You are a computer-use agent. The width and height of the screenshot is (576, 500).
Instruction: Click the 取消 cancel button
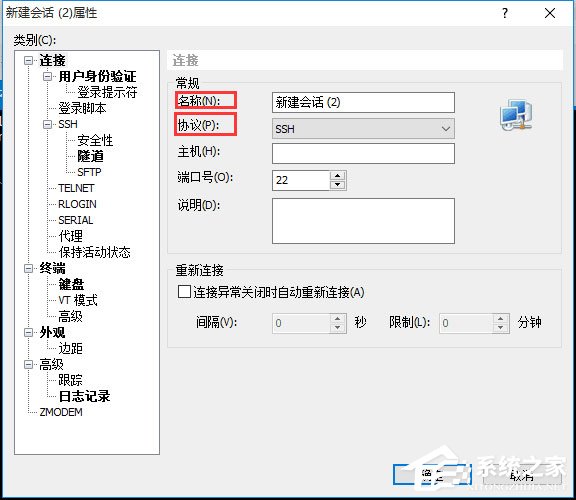[522, 475]
